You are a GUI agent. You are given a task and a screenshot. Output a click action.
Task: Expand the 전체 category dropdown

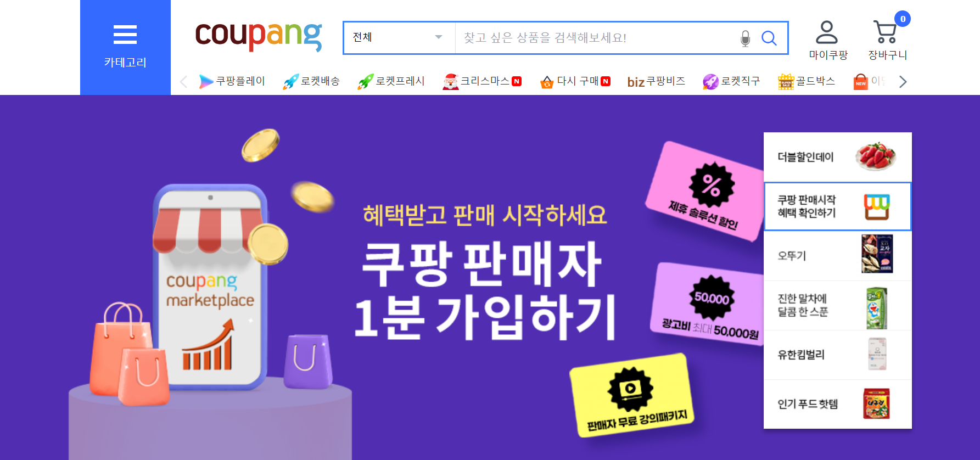pyautogui.click(x=399, y=38)
